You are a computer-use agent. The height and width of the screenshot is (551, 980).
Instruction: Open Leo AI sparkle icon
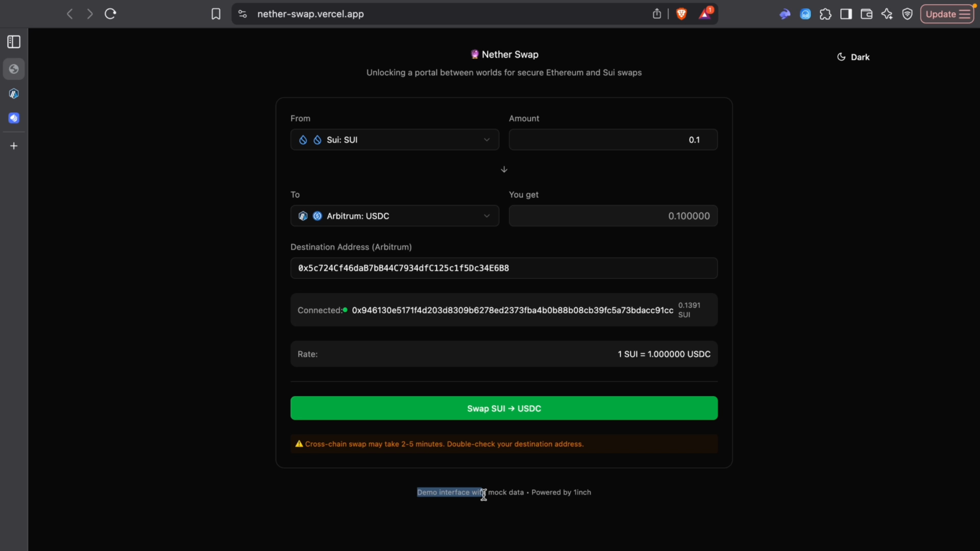(887, 14)
